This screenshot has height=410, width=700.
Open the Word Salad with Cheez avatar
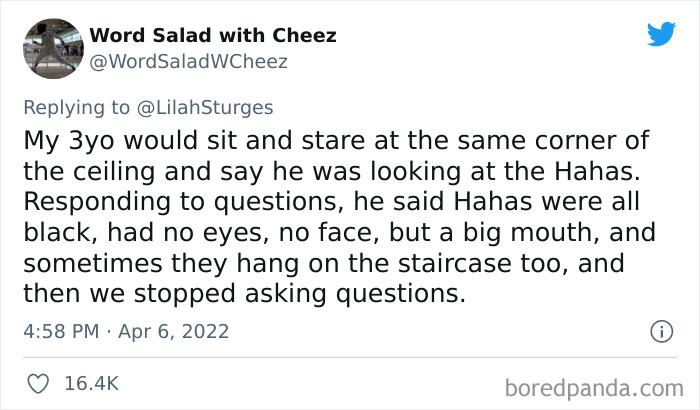click(53, 49)
